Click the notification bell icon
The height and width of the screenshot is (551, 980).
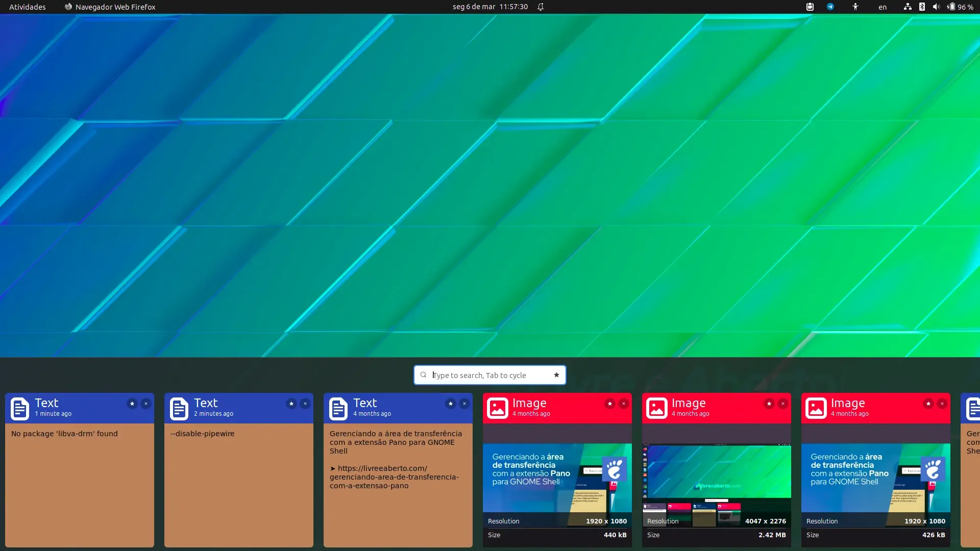click(541, 7)
